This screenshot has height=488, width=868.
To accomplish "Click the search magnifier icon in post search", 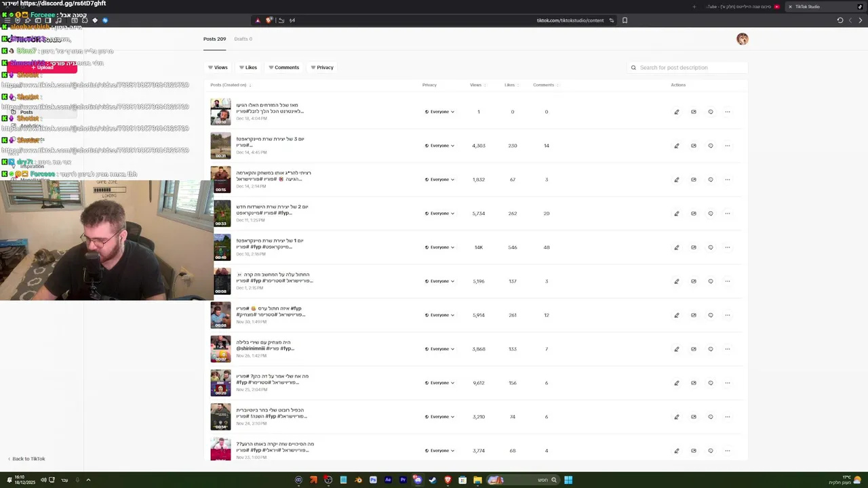I will point(633,68).
